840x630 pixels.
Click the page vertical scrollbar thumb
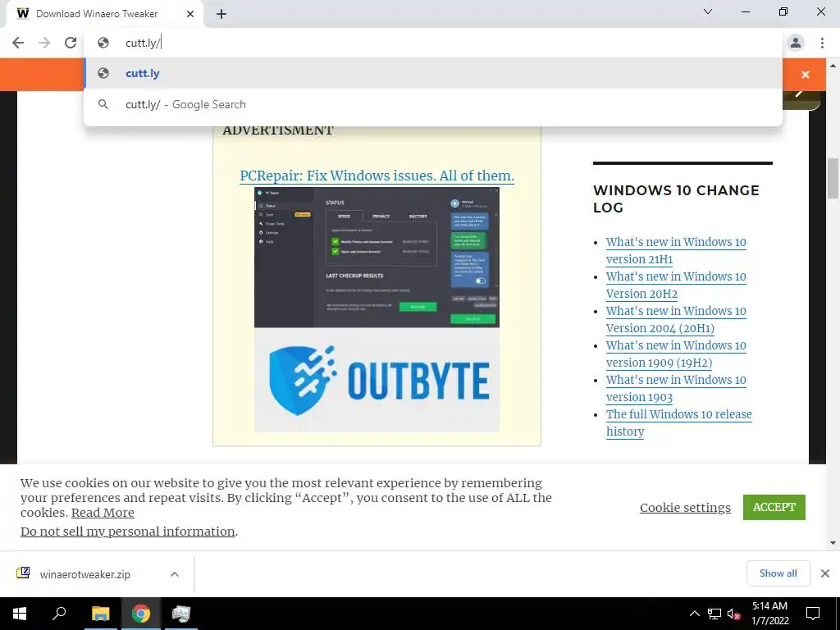point(833,178)
